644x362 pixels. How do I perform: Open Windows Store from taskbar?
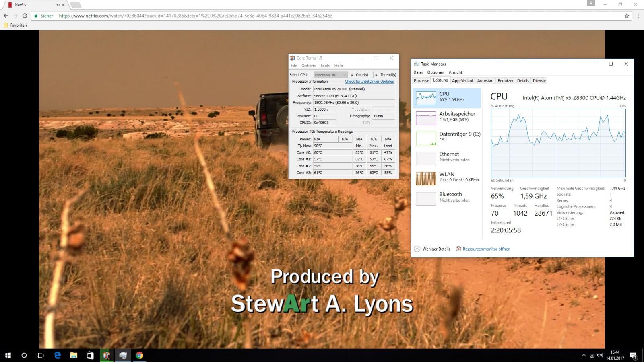click(x=90, y=355)
